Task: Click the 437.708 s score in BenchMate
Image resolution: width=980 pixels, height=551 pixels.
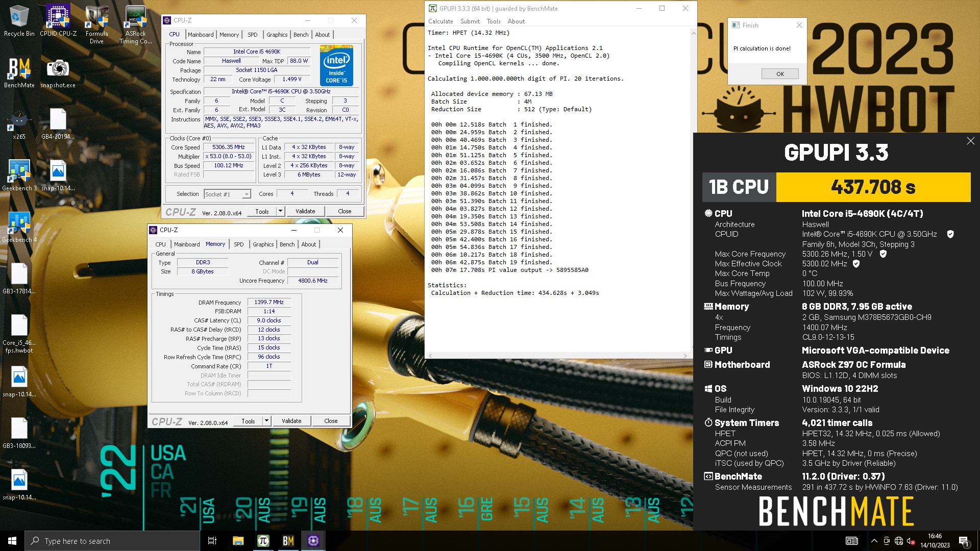Action: 873,187
